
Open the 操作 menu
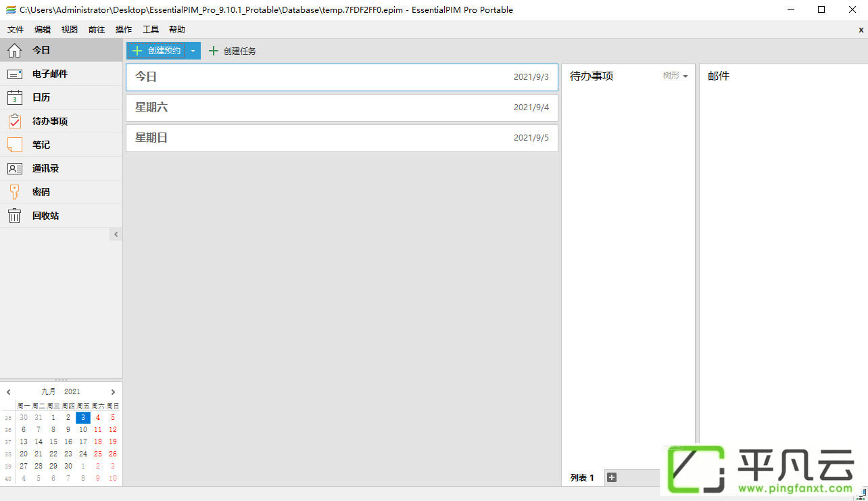click(x=124, y=30)
